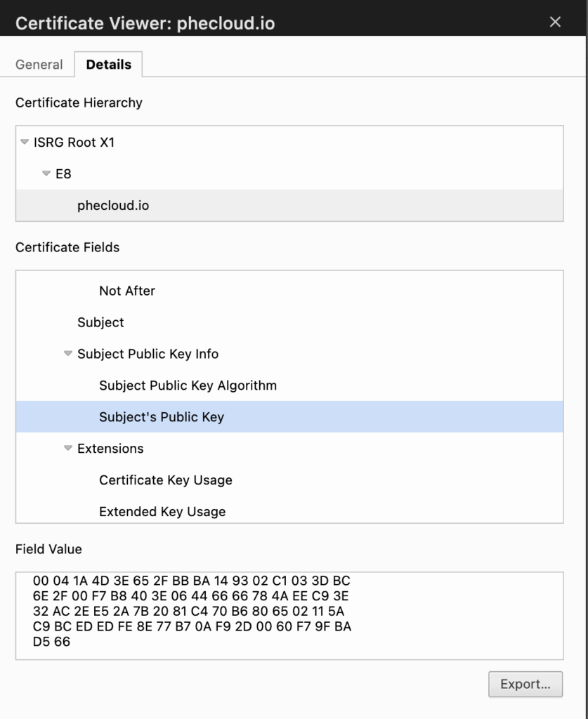Viewport: 588px width, 719px height.
Task: Select the Details tab
Action: 108,65
